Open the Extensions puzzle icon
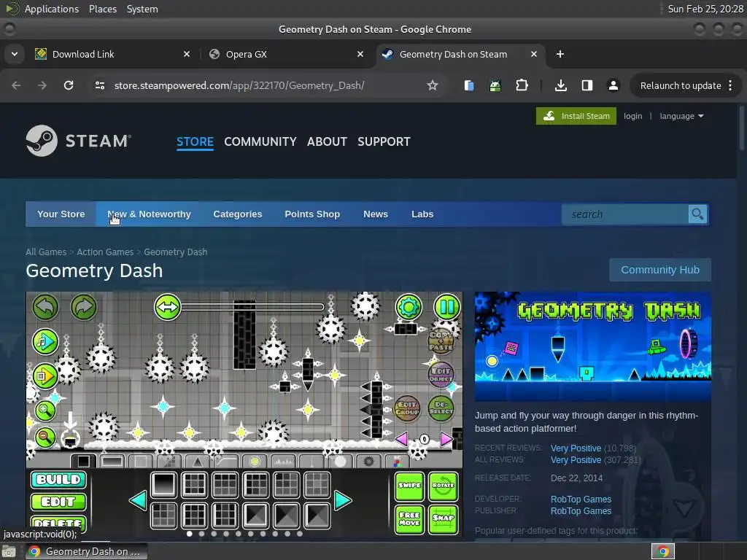The height and width of the screenshot is (560, 747). coord(522,86)
